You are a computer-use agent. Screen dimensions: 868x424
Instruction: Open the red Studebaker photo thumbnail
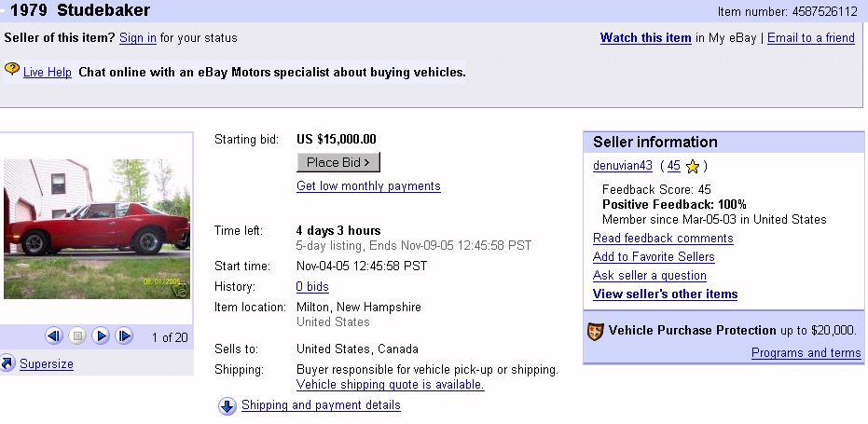pyautogui.click(x=96, y=228)
